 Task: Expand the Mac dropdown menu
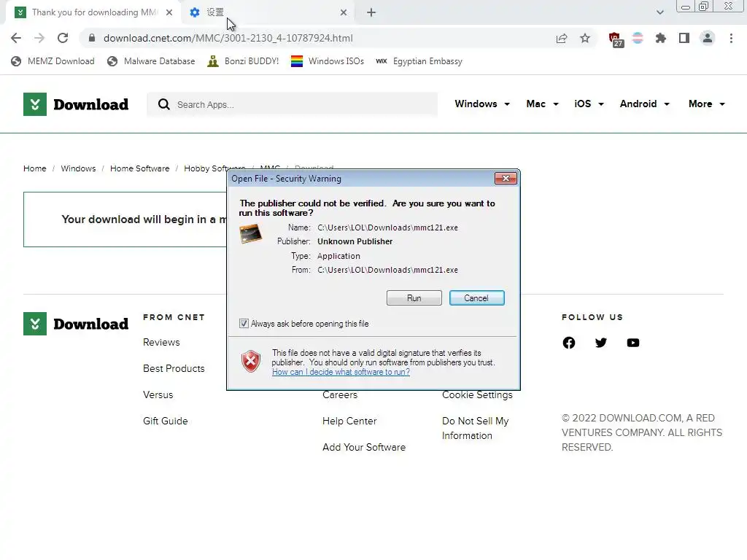[x=542, y=104]
